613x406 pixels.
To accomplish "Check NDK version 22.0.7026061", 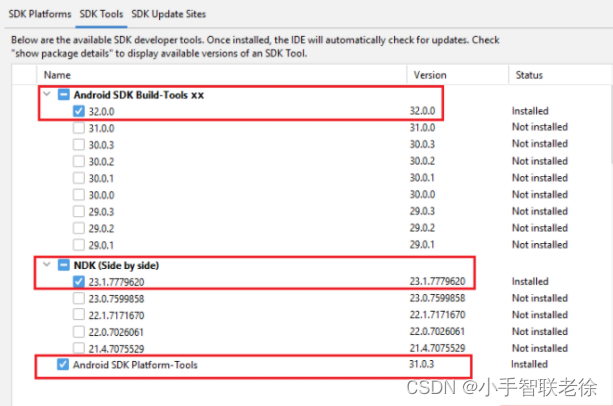I will point(79,332).
